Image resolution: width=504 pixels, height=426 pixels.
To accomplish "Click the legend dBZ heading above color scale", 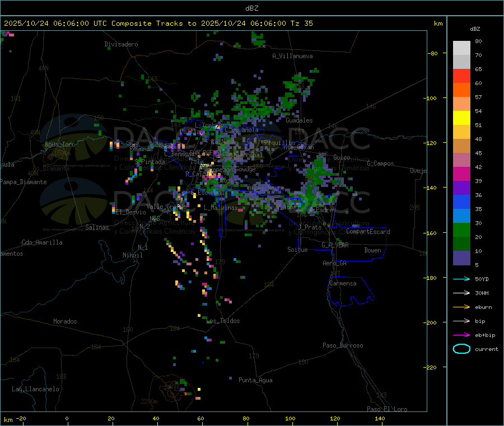I will [x=475, y=29].
